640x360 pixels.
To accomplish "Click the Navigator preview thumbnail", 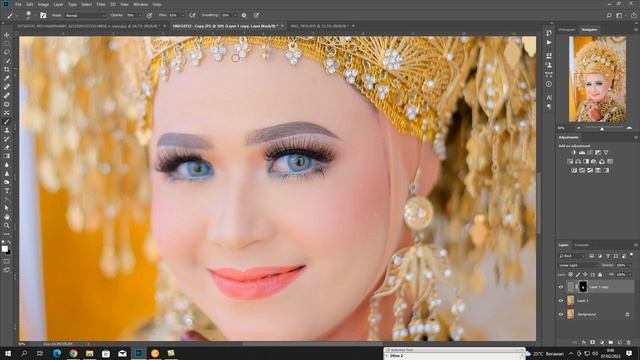I will coord(598,79).
